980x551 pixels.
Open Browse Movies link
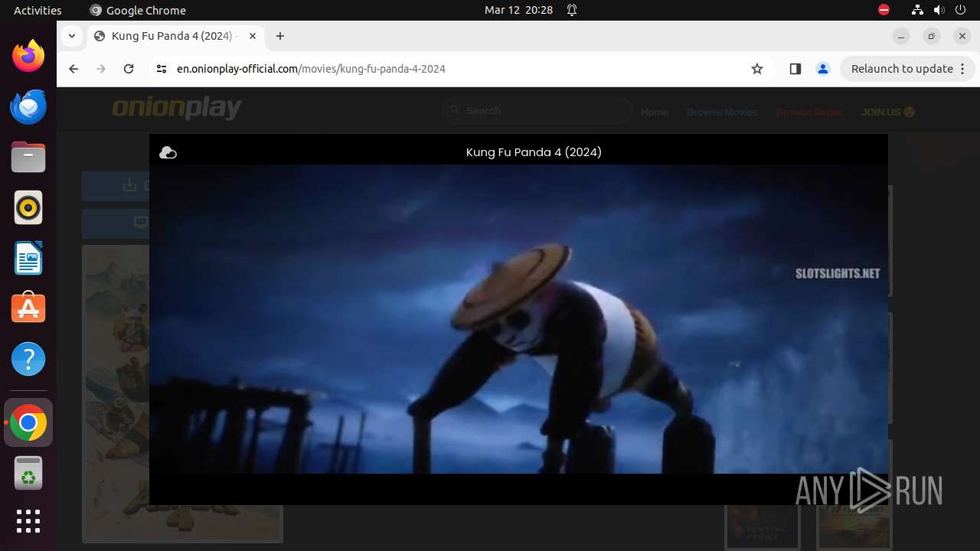pyautogui.click(x=722, y=112)
